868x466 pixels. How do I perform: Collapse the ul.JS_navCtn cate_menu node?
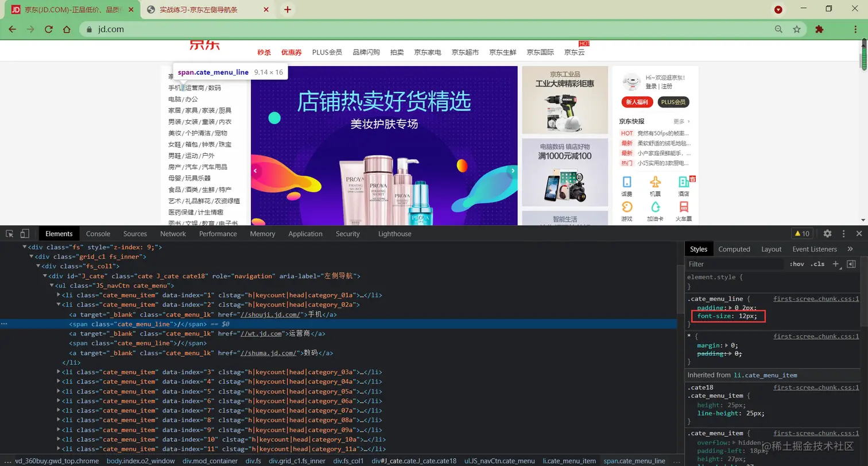(52, 285)
